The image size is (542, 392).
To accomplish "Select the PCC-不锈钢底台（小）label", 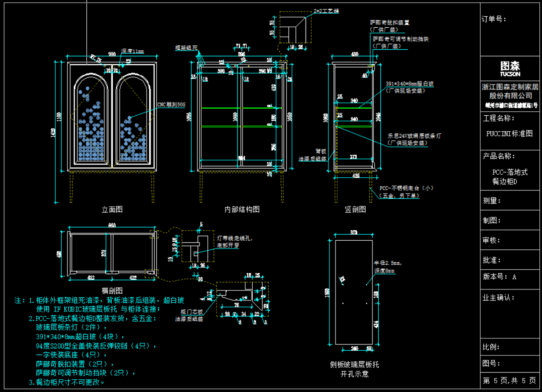I will click(406, 188).
